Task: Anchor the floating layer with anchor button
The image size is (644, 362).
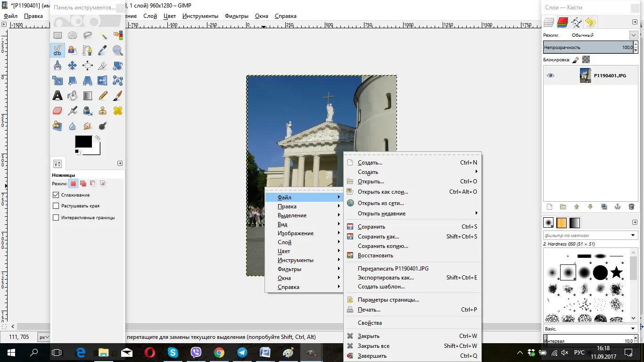Action: pos(618,206)
